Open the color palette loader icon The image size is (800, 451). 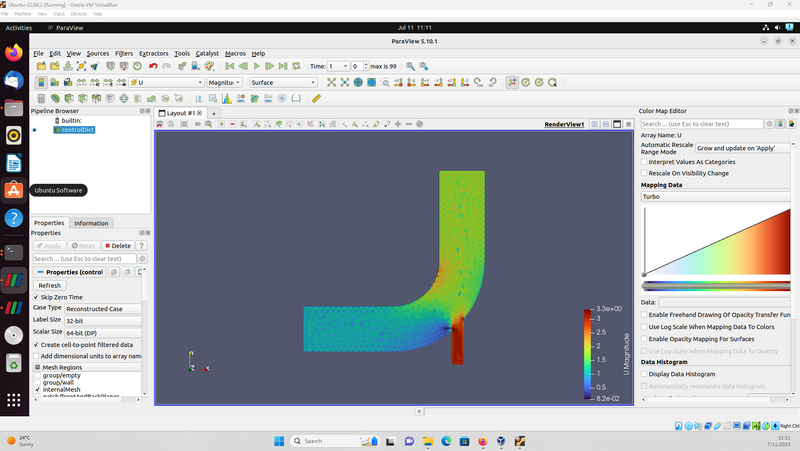tap(209, 66)
